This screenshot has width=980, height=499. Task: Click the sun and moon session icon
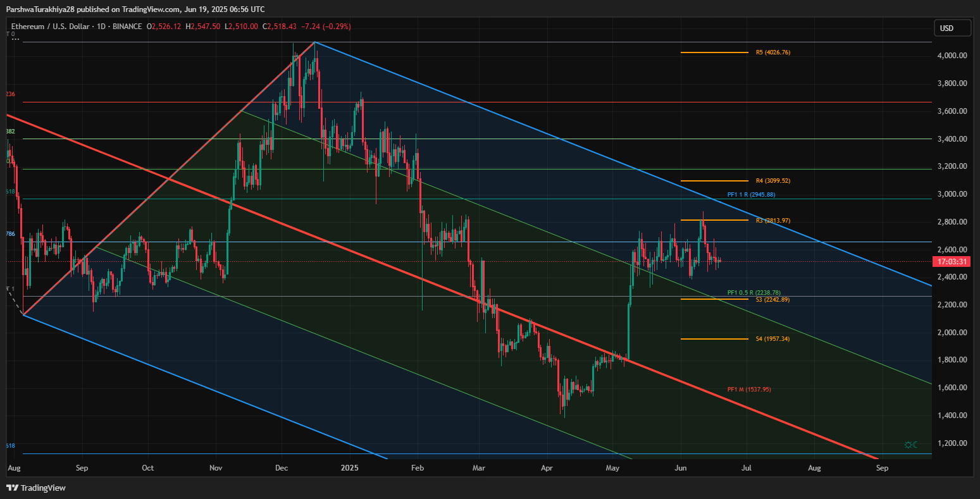pyautogui.click(x=911, y=445)
